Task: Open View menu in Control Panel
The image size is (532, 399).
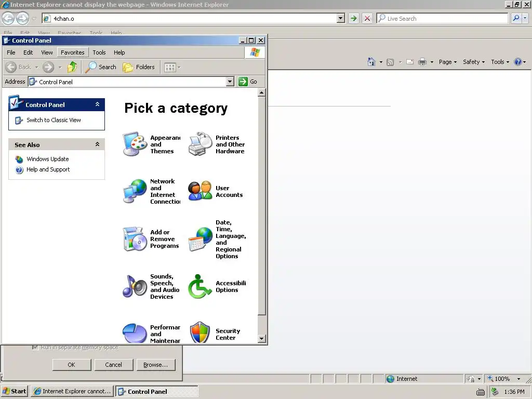Action: 47,52
